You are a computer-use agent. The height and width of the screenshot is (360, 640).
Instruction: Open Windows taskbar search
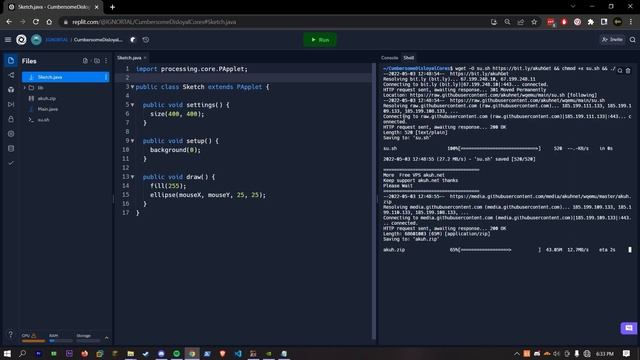click(x=23, y=353)
